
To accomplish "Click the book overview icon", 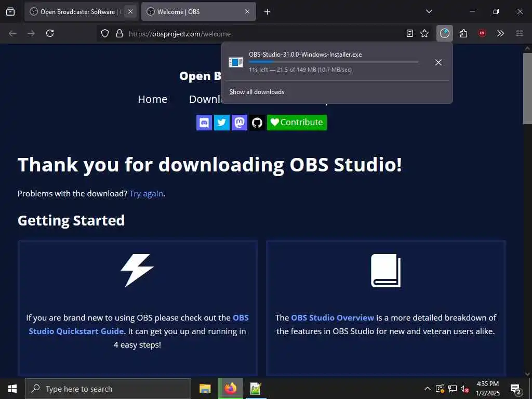I will (386, 270).
